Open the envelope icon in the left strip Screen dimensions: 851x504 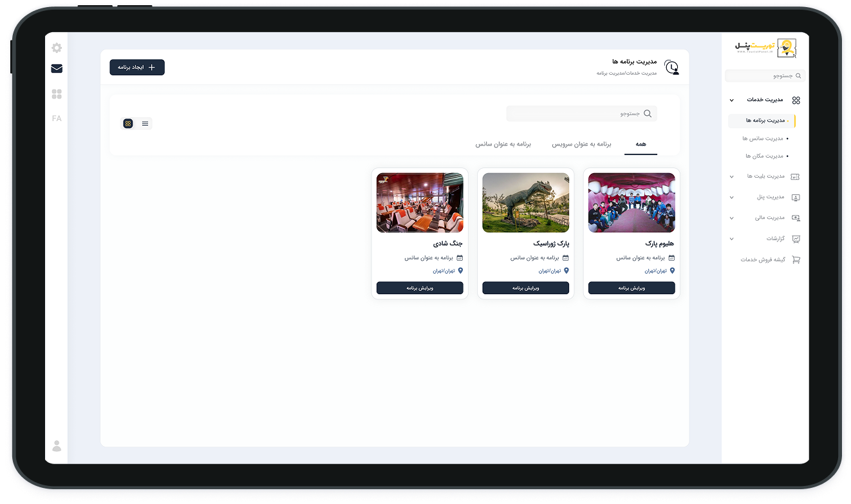coord(57,68)
